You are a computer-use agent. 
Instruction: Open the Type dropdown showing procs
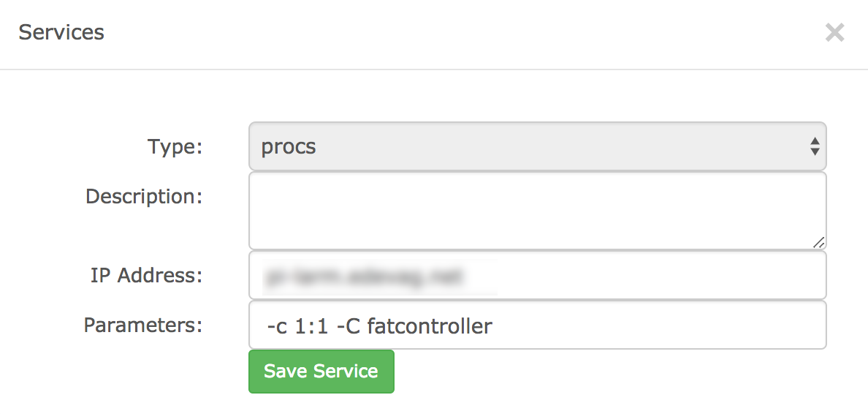538,146
